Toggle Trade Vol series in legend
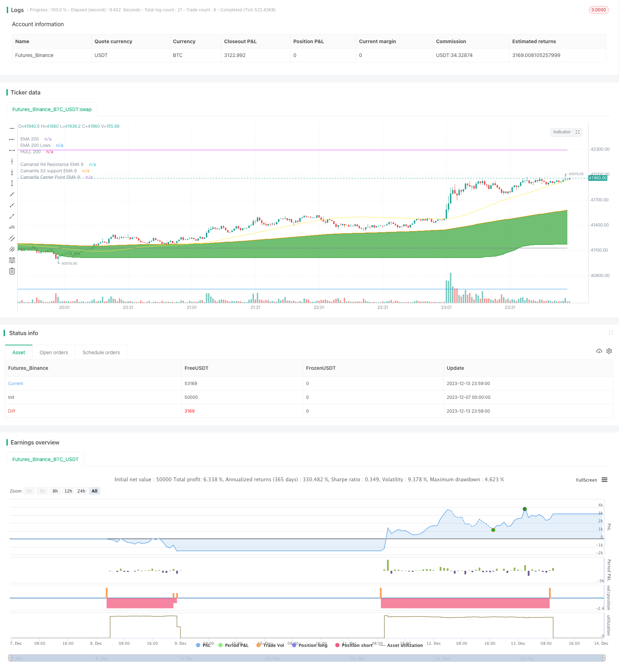The width and height of the screenshot is (619, 672). [x=270, y=645]
